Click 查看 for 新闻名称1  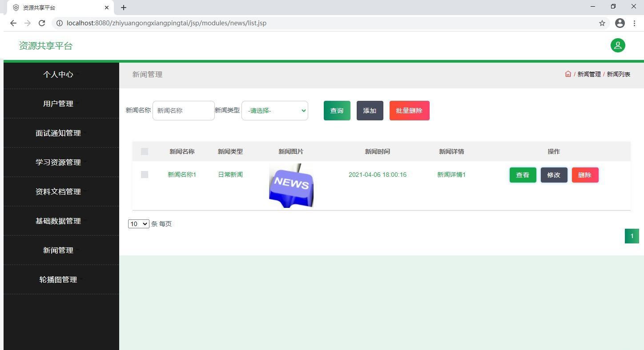point(523,175)
